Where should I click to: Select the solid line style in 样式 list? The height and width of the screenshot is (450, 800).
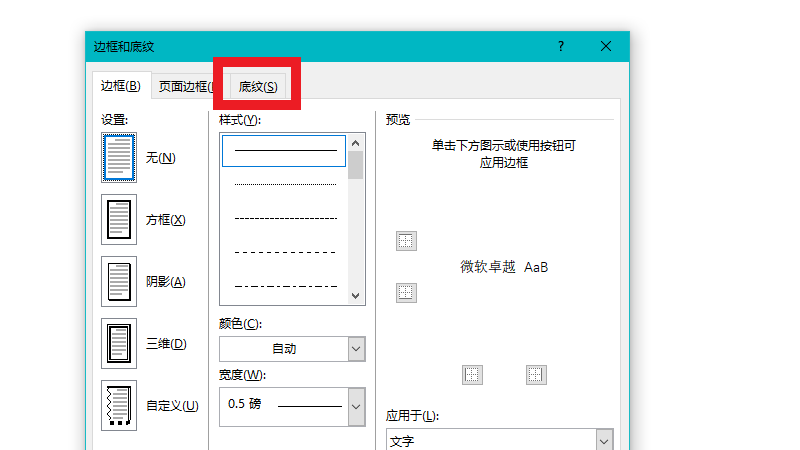coord(285,150)
